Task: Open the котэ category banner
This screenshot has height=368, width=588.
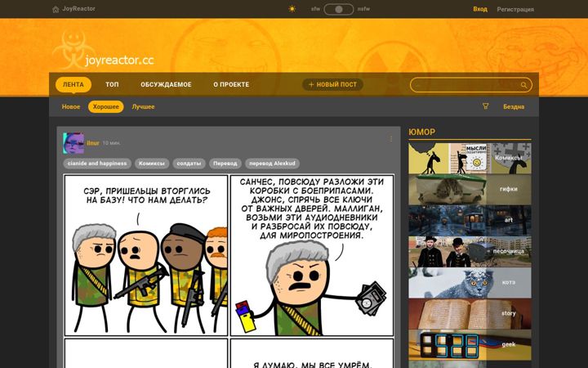Action: coord(470,283)
